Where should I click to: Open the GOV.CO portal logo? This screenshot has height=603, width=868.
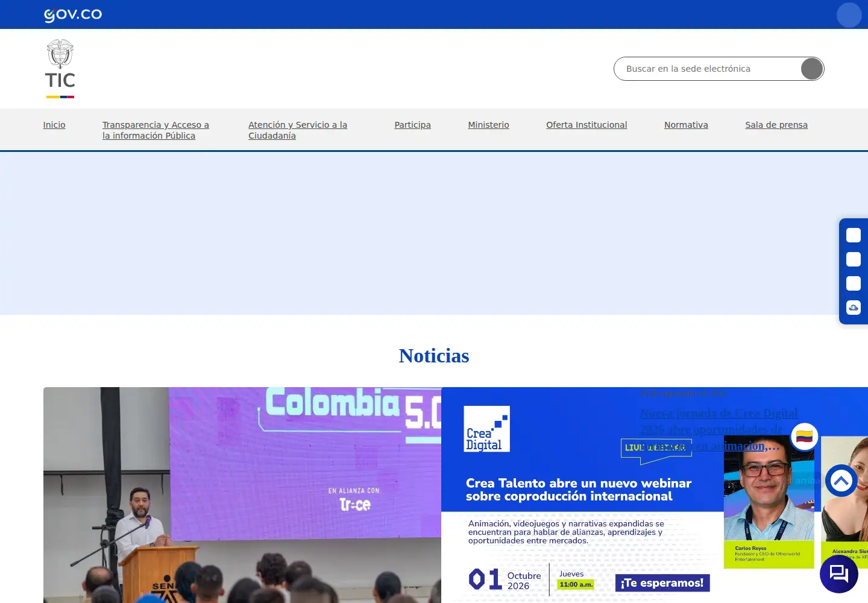tap(73, 14)
